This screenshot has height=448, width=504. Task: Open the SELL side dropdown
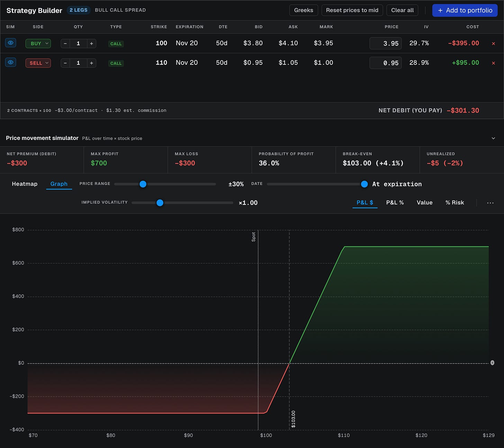pyautogui.click(x=38, y=63)
